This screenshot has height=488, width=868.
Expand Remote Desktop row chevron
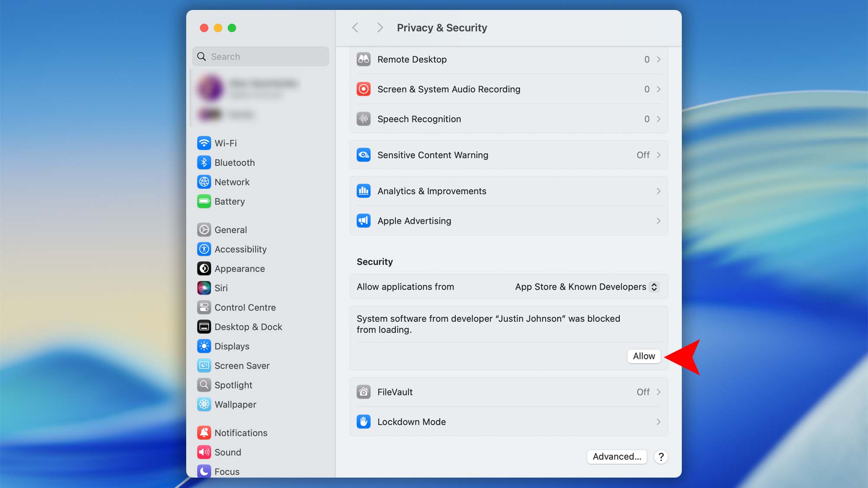[658, 59]
